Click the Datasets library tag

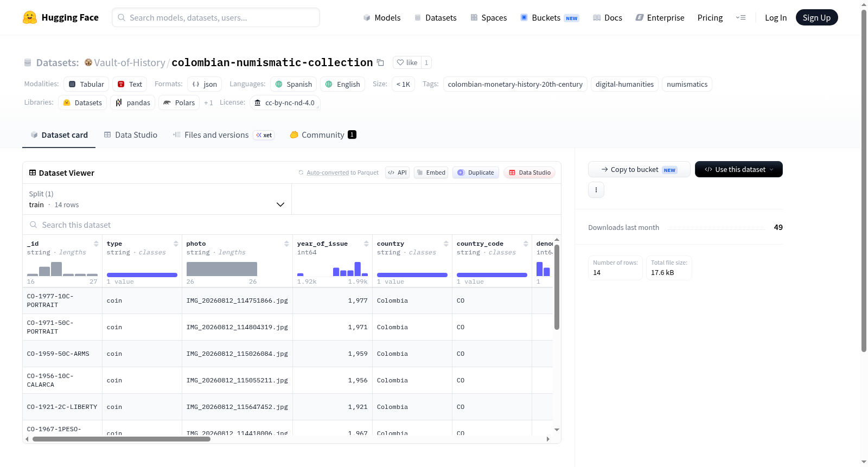pyautogui.click(x=82, y=103)
